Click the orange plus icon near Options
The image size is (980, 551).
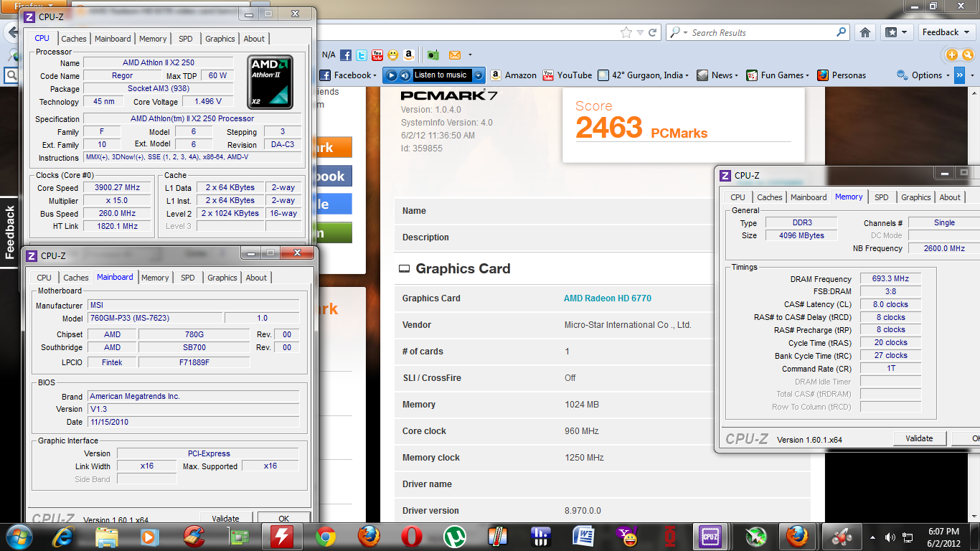coord(952,55)
